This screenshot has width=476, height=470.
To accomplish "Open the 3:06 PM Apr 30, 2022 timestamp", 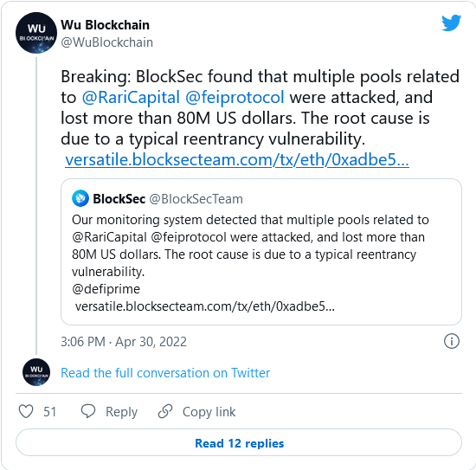I will (x=124, y=342).
